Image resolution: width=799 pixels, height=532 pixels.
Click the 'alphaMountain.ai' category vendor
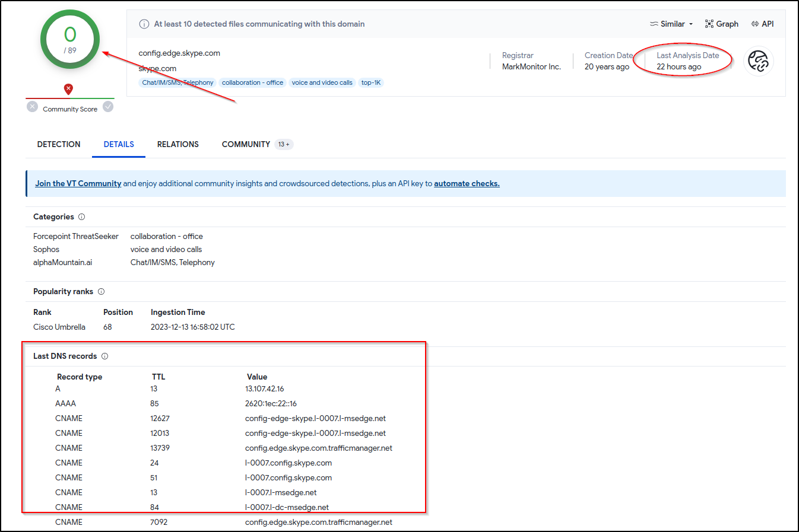click(62, 263)
